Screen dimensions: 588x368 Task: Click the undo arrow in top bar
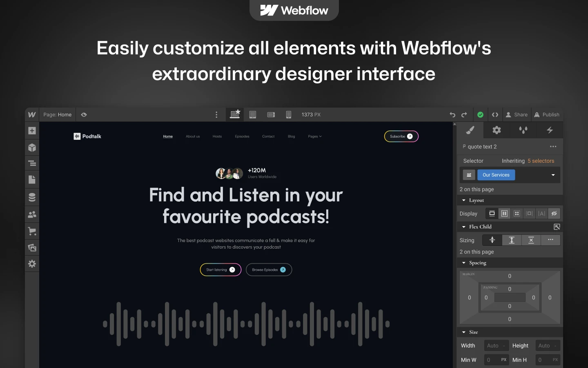pos(452,115)
